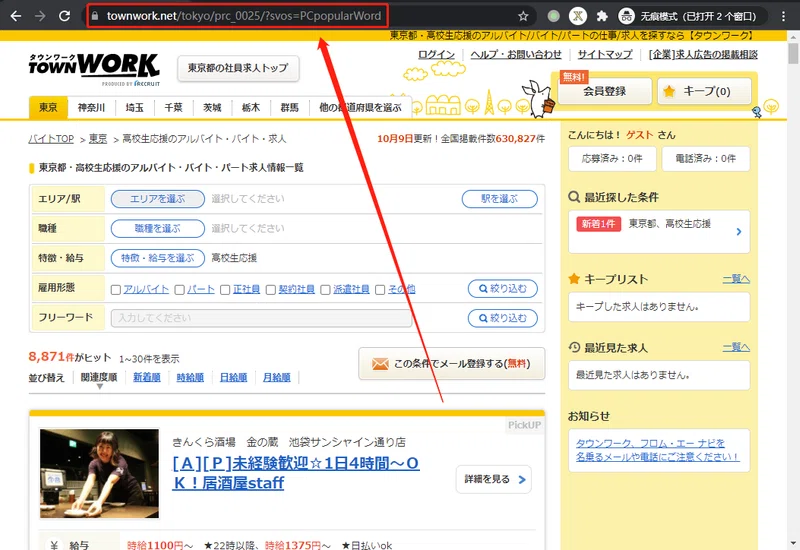The height and width of the screenshot is (550, 800).
Task: Select the 埼玉 prefecture tab
Action: point(135,108)
